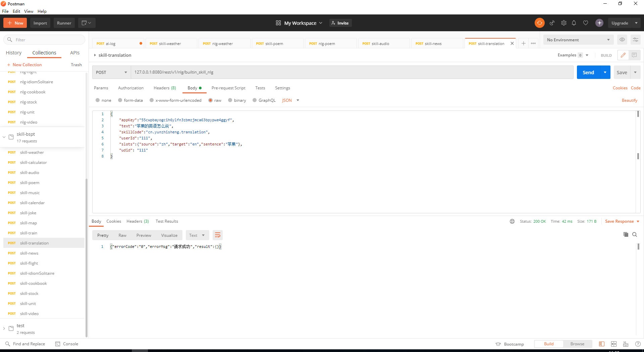
Task: Click the network globe icon
Action: [x=512, y=221]
